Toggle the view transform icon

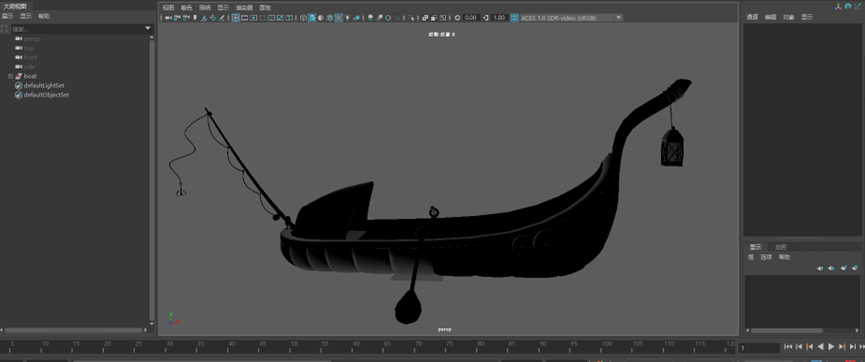515,18
